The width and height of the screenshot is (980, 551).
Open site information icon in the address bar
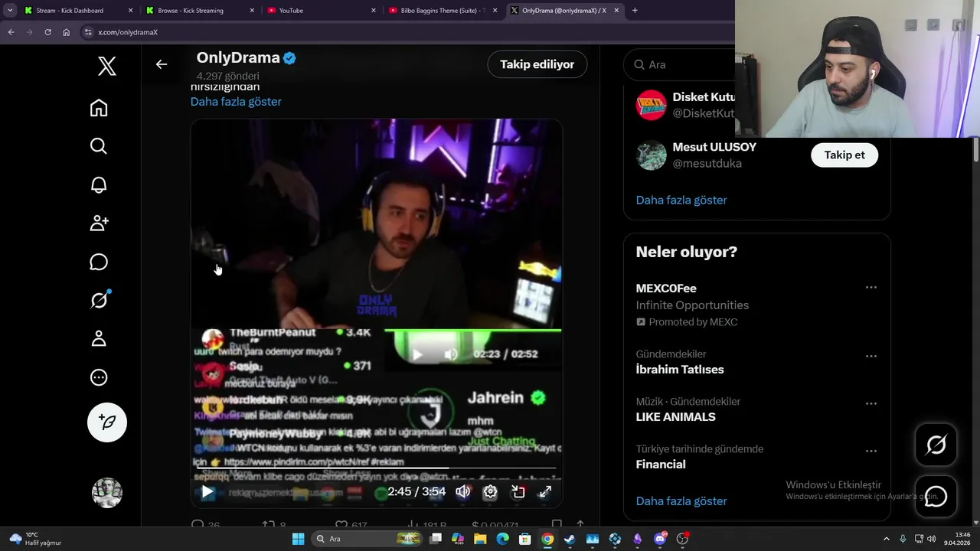tap(89, 32)
